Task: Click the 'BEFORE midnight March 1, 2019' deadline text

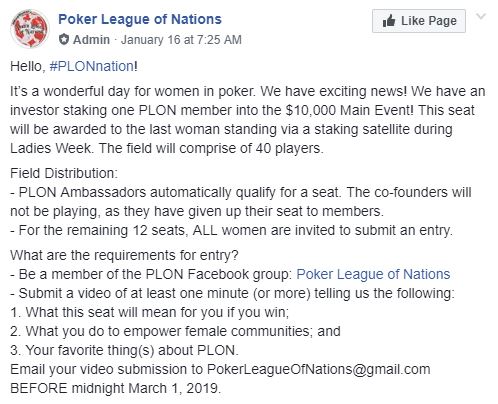Action: point(115,388)
